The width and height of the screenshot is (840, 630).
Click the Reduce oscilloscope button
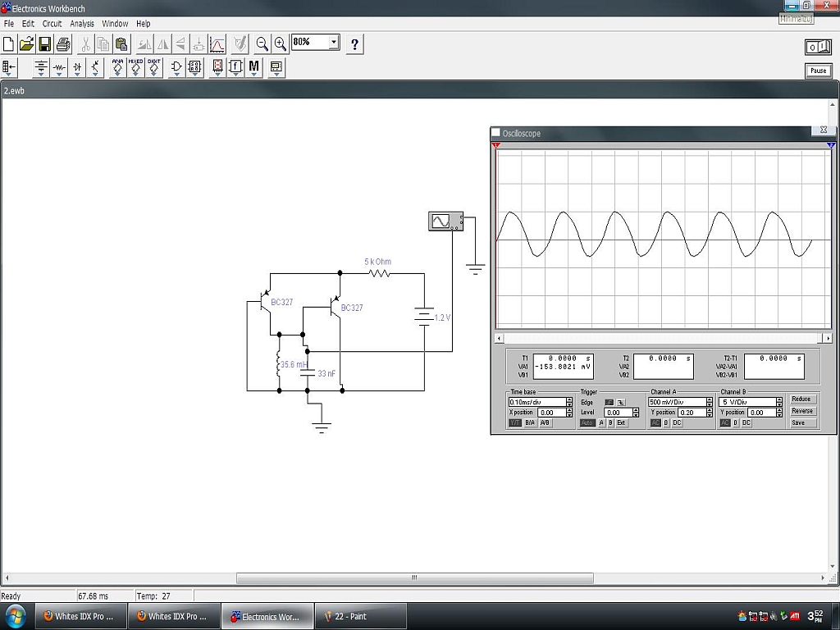click(802, 399)
